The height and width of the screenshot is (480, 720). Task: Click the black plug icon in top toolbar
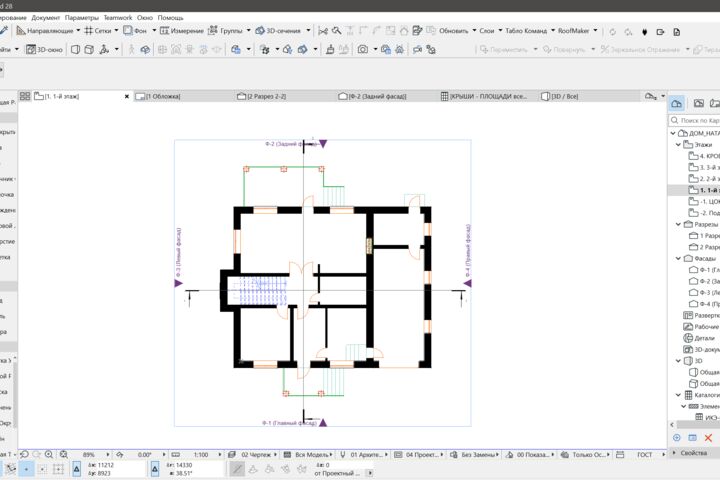coord(645,32)
